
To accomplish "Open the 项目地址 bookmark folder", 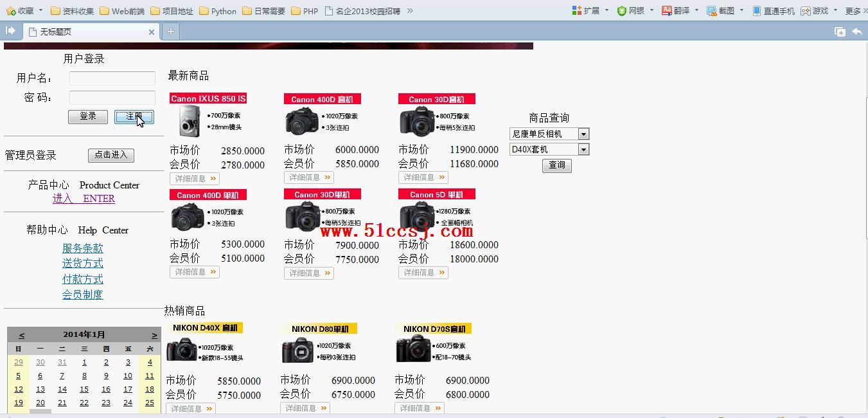I will (172, 11).
